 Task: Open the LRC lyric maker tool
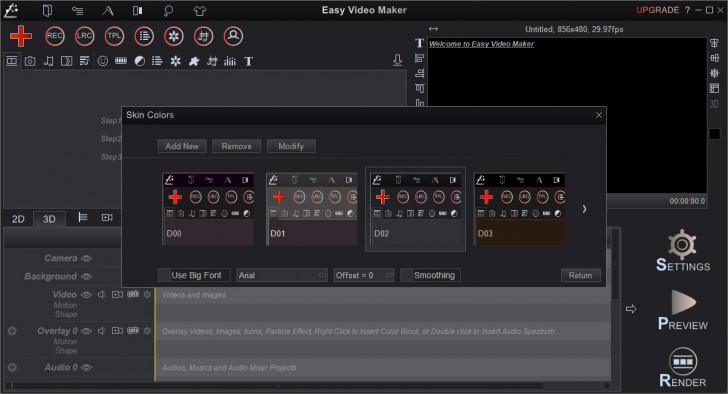click(84, 36)
